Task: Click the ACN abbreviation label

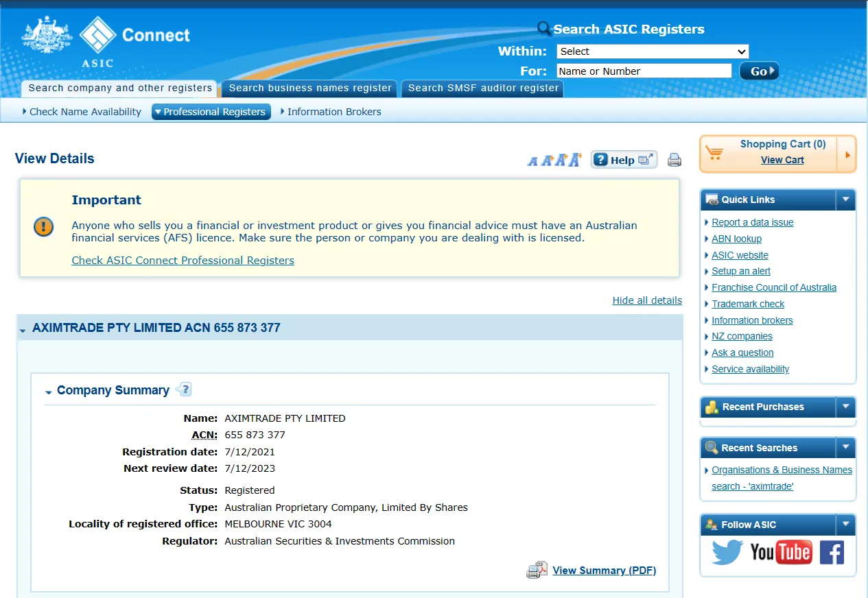Action: (x=204, y=435)
